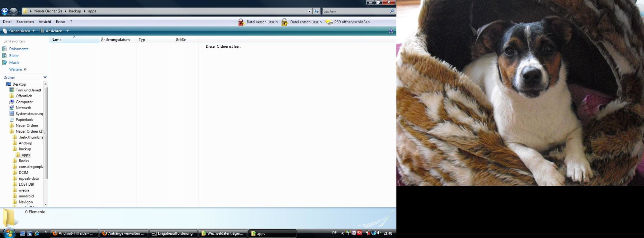The width and height of the screenshot is (644, 238).
Task: Select the Books folder in the tree
Action: pyautogui.click(x=24, y=161)
